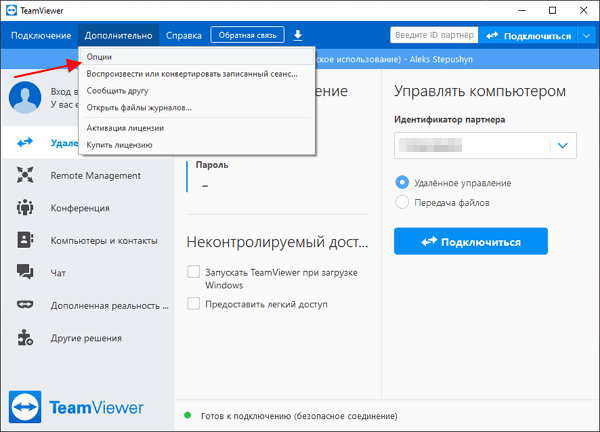Close the TeamViewer window
Screen dimensions: 600x432
[x=584, y=10]
